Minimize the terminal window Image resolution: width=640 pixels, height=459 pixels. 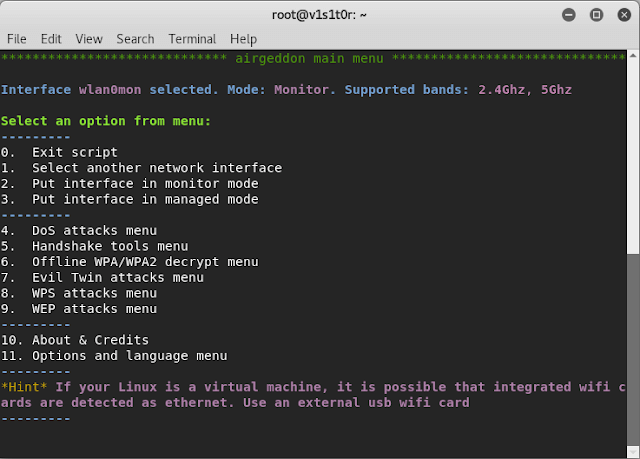point(571,15)
